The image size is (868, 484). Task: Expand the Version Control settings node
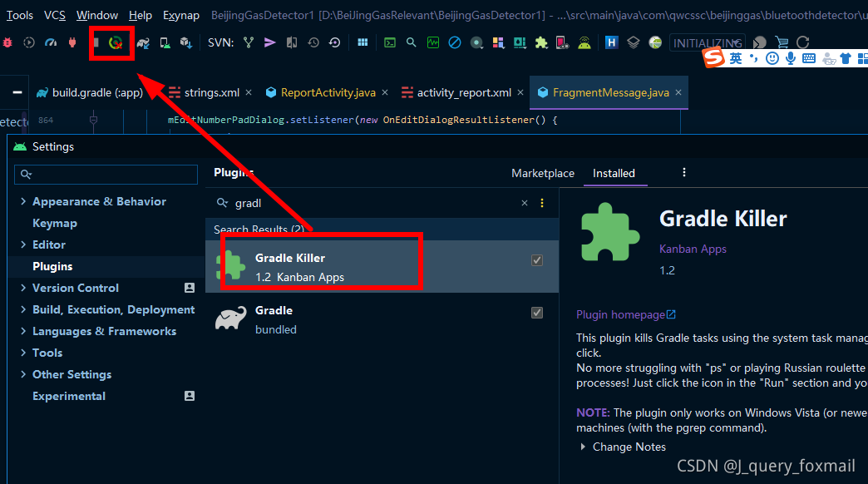[23, 288]
